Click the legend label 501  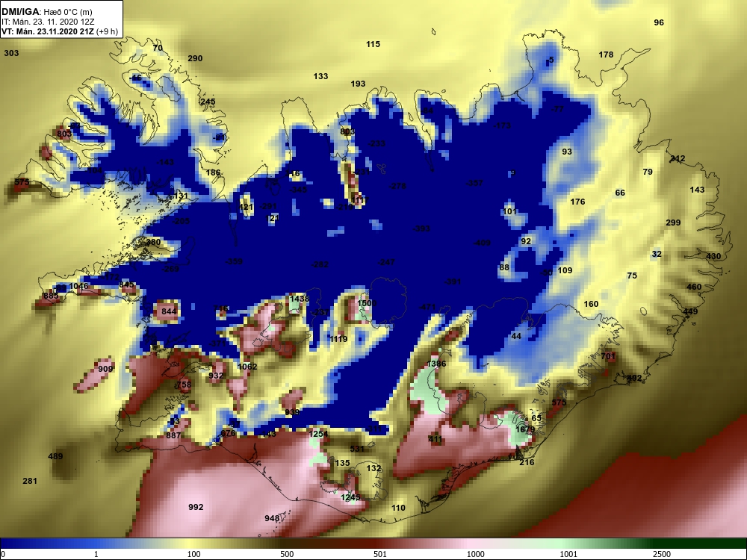[x=379, y=554]
